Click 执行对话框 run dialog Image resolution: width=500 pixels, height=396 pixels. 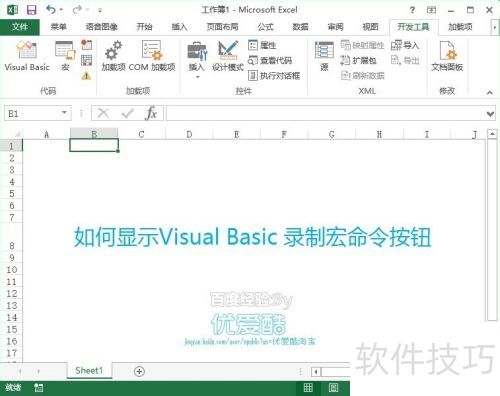[274, 76]
